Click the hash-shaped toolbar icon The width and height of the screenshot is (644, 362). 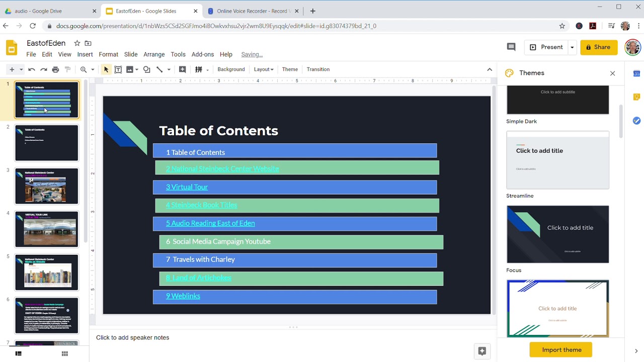point(199,69)
